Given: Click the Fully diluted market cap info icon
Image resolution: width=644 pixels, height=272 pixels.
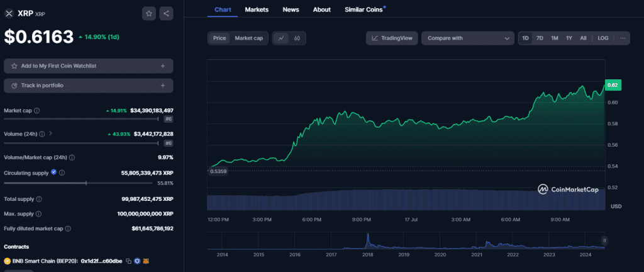Looking at the screenshot, I should coord(68,229).
